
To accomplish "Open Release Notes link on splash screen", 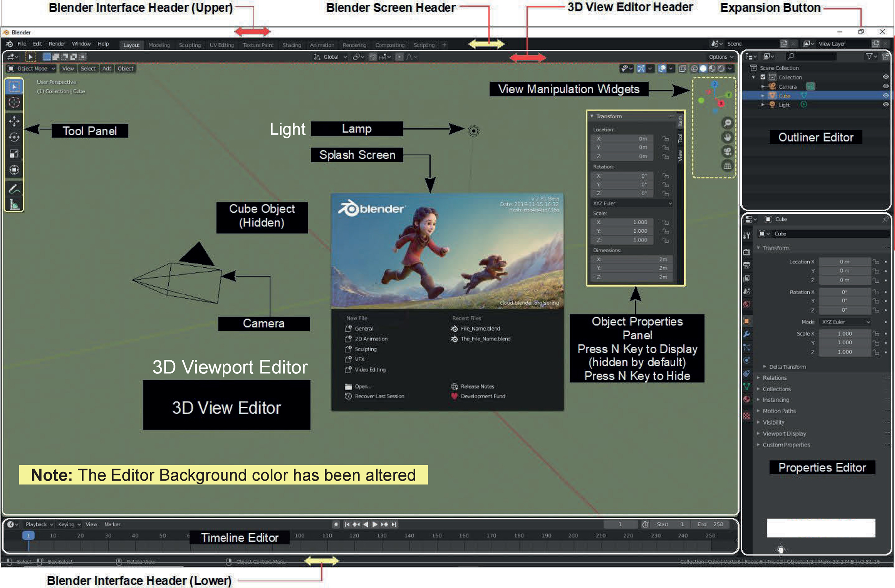I will click(x=477, y=386).
